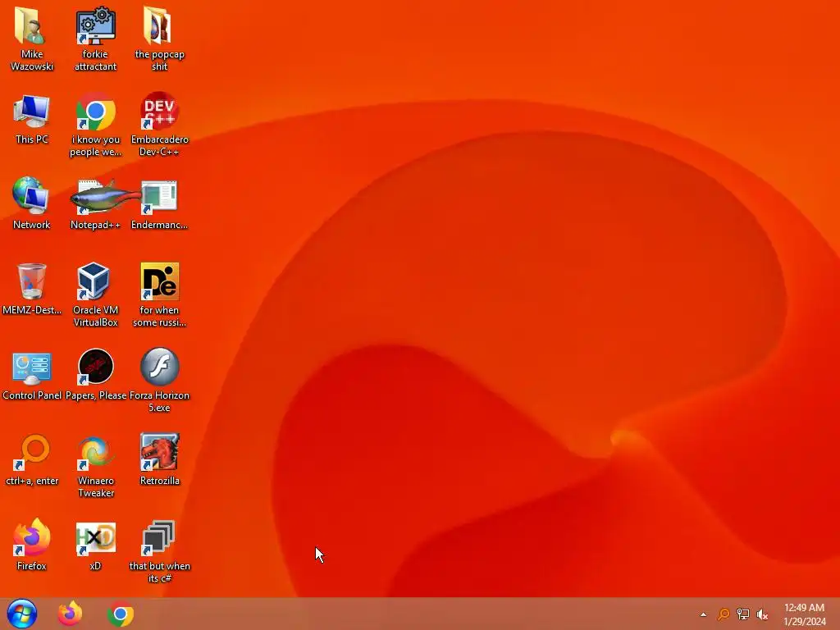This screenshot has height=630, width=840.
Task: Open the network tray icon
Action: pos(743,614)
